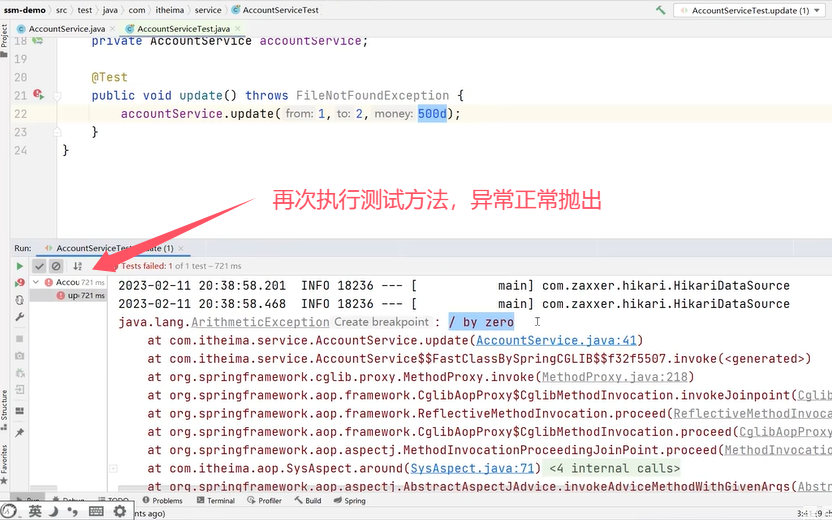Click the camera dump threads icon
Screen dimensions: 832x520
[20, 356]
